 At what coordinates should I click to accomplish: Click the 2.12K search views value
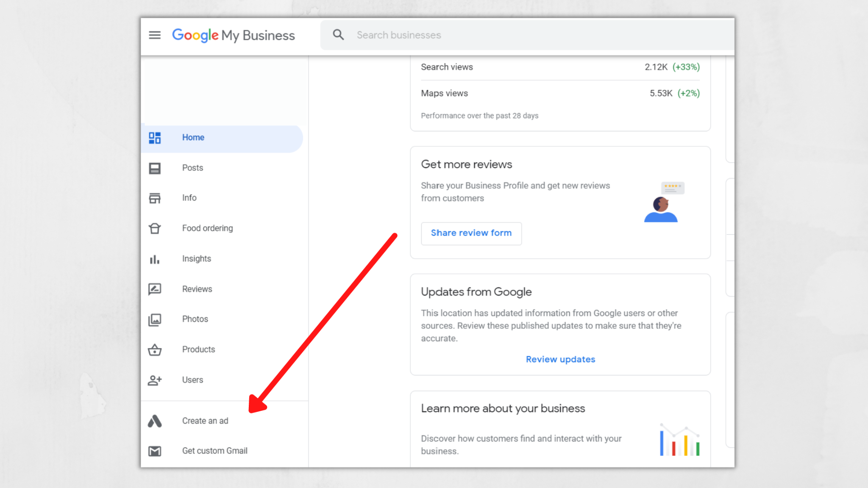click(x=656, y=67)
